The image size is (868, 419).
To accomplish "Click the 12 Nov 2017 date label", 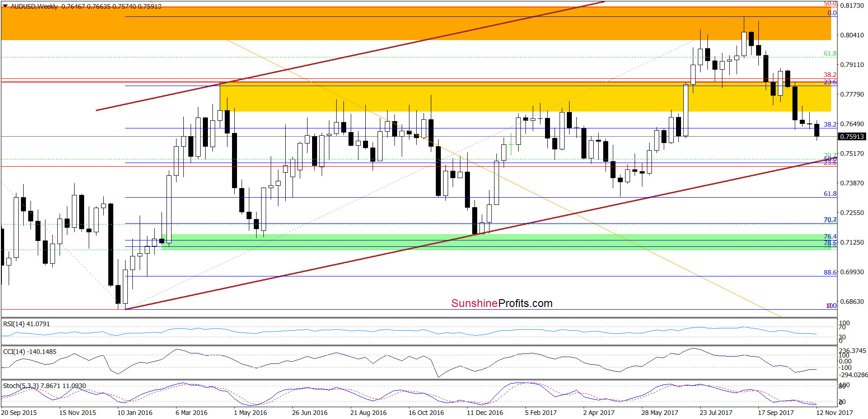I will (x=834, y=413).
